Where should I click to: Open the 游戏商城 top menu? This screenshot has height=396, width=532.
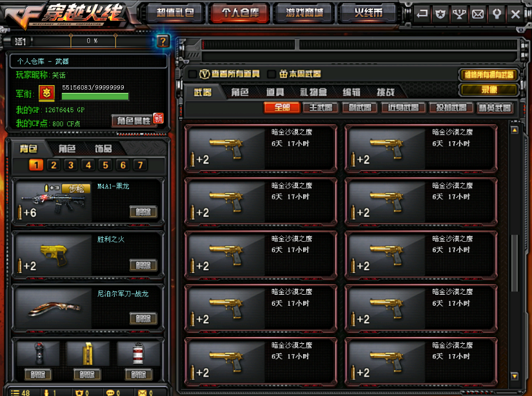(304, 14)
